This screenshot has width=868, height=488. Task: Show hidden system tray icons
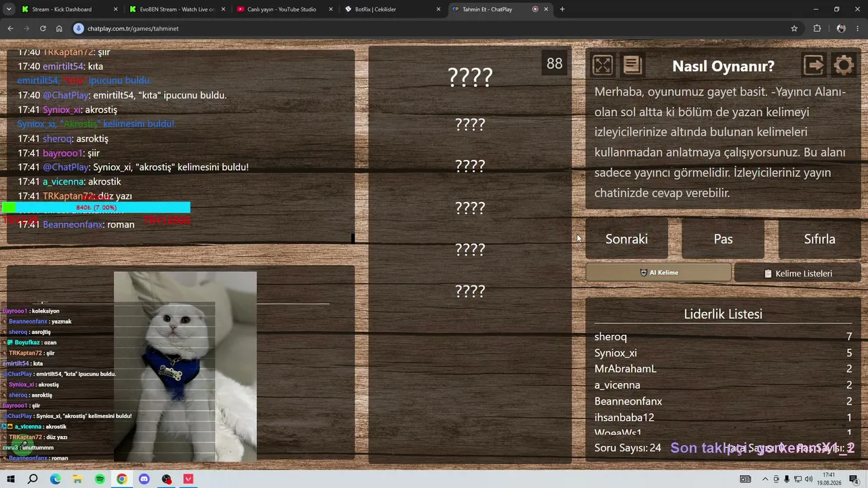coord(766,479)
